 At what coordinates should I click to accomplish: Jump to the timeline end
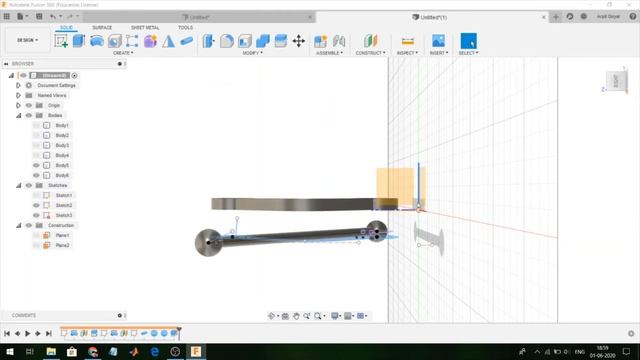click(48, 333)
